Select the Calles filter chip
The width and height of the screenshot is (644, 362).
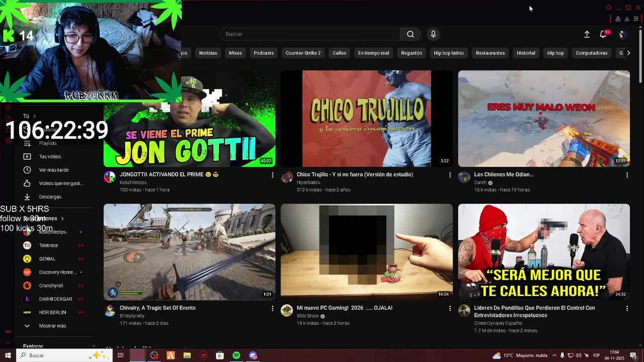point(339,53)
